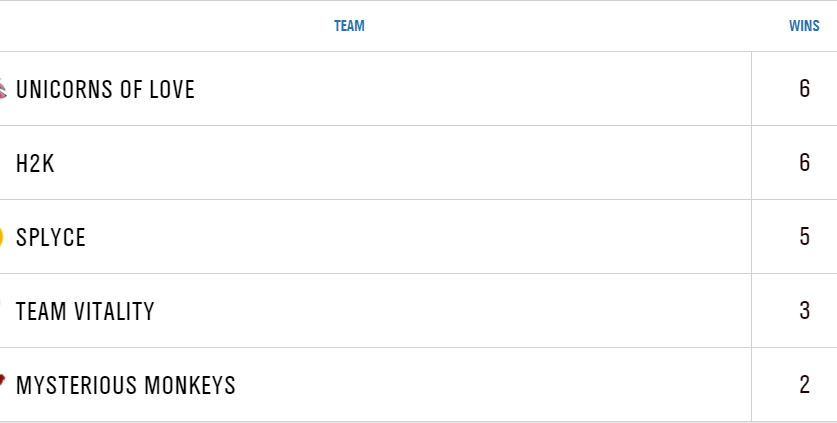Select the H2K team name
837x423 pixels.
pos(35,164)
